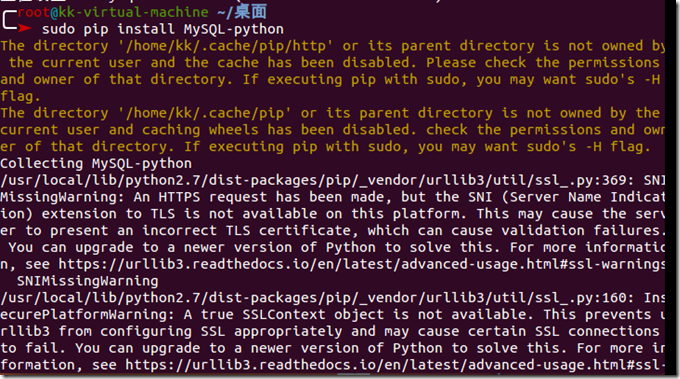Click the '/home/kk/.cache/pip' path in second warning
Image resolution: width=680 pixels, height=379 pixels.
[204, 113]
